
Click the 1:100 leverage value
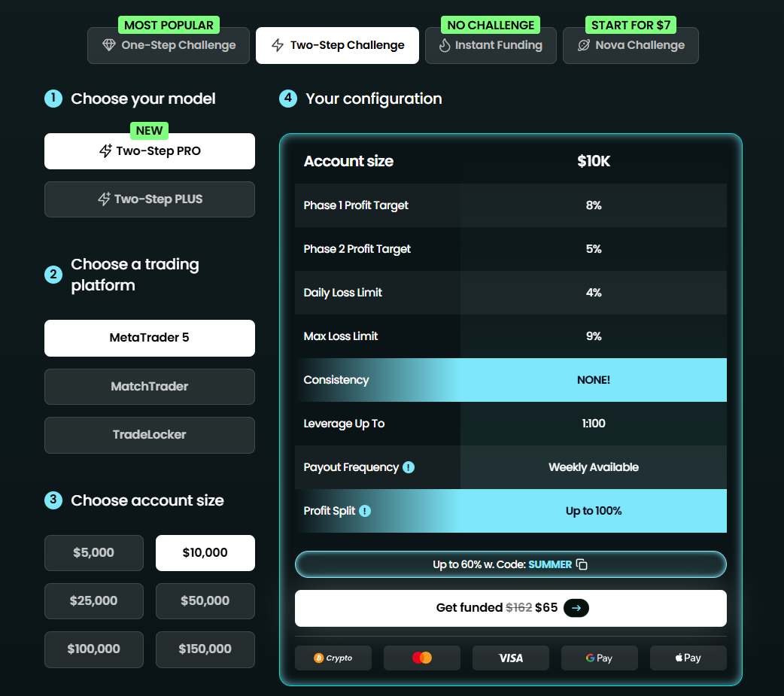[594, 424]
